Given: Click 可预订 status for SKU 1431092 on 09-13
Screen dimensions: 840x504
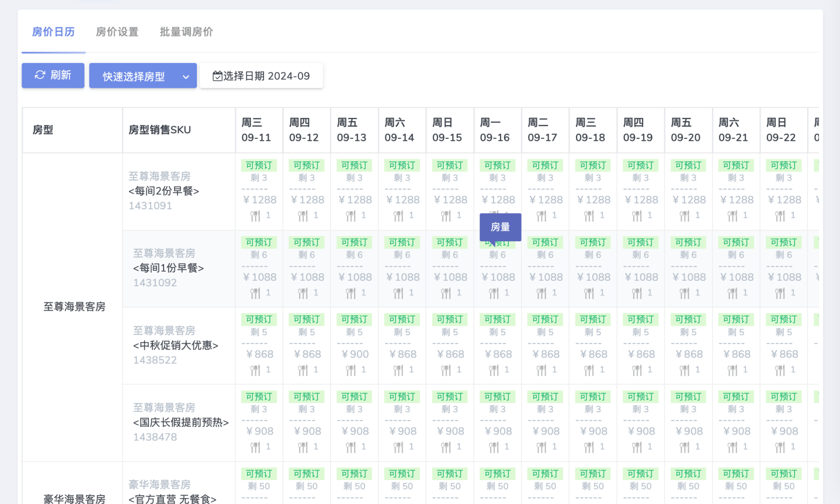Looking at the screenshot, I should coord(354,243).
